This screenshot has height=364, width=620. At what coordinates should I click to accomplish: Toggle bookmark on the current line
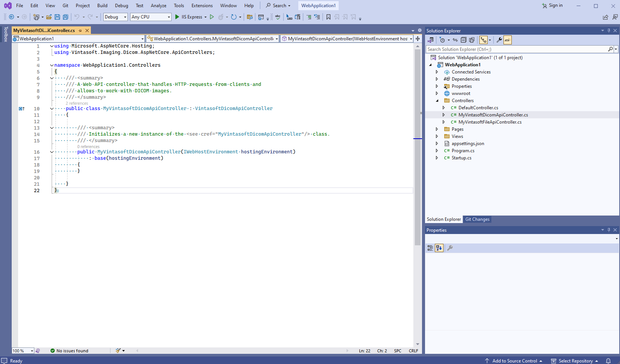[328, 17]
